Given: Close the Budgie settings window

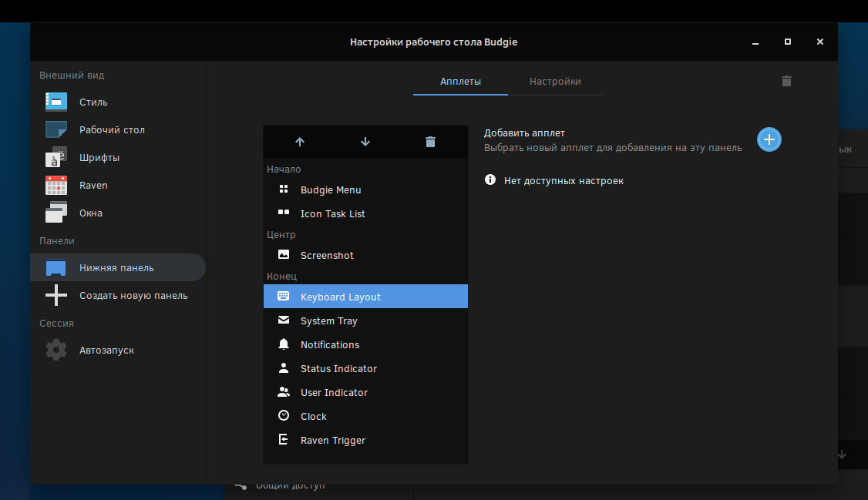Looking at the screenshot, I should (820, 42).
